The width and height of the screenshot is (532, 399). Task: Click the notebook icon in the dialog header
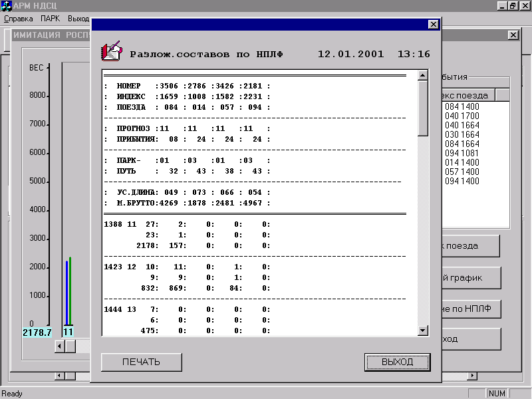click(x=112, y=51)
